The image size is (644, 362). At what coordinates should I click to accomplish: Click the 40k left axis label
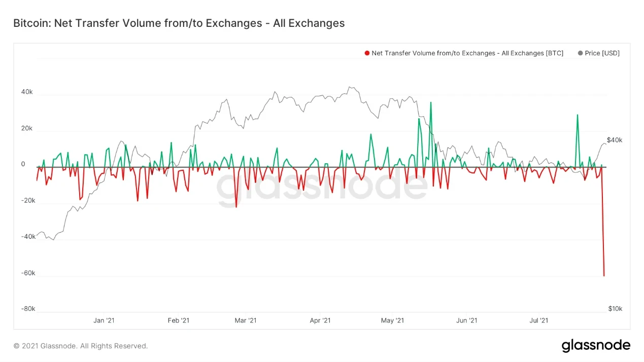tap(26, 92)
